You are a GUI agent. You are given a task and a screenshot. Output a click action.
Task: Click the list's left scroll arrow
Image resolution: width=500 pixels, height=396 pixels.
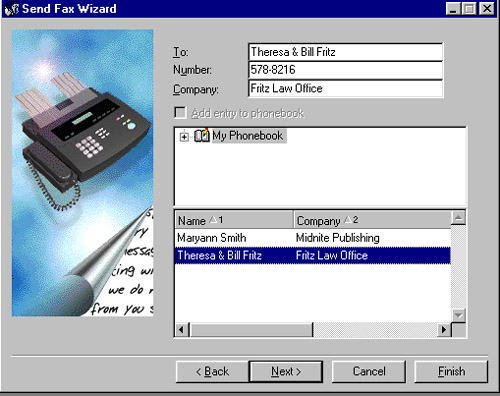pyautogui.click(x=181, y=330)
